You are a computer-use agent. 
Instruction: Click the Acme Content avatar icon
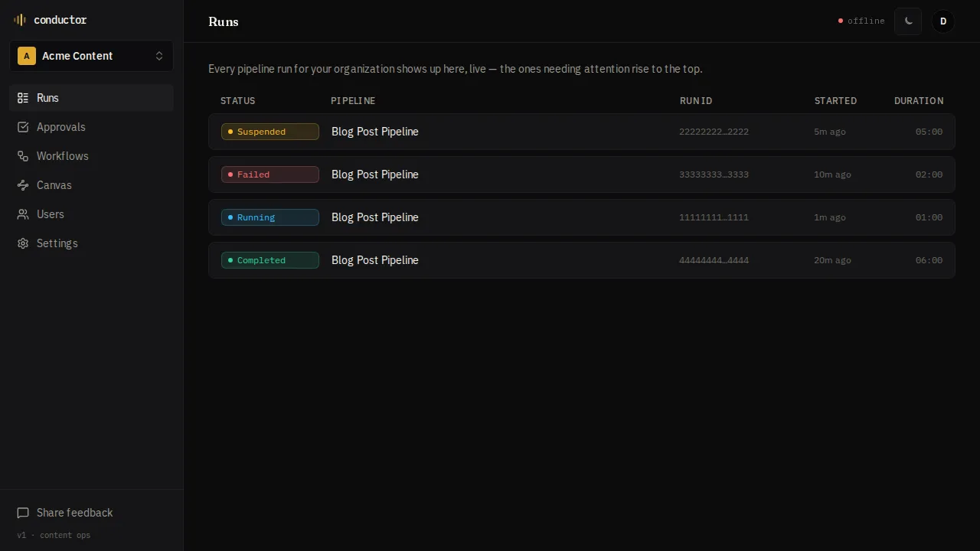coord(27,56)
